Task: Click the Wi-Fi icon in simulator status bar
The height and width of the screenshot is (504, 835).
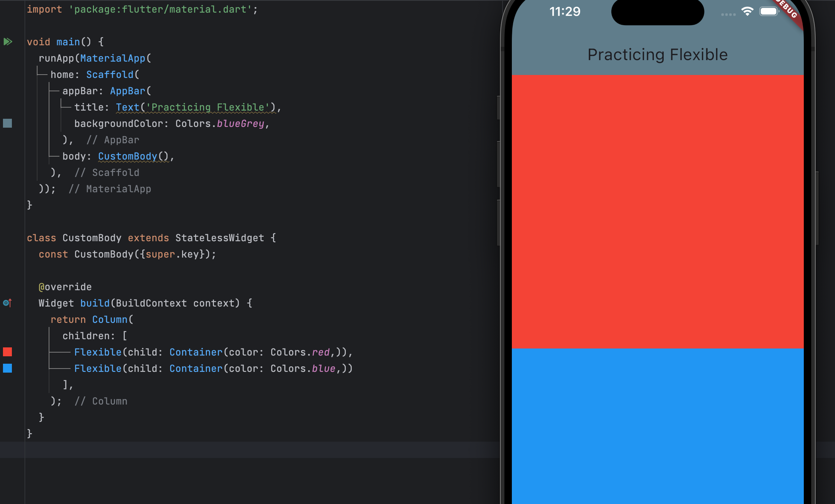Action: tap(747, 12)
